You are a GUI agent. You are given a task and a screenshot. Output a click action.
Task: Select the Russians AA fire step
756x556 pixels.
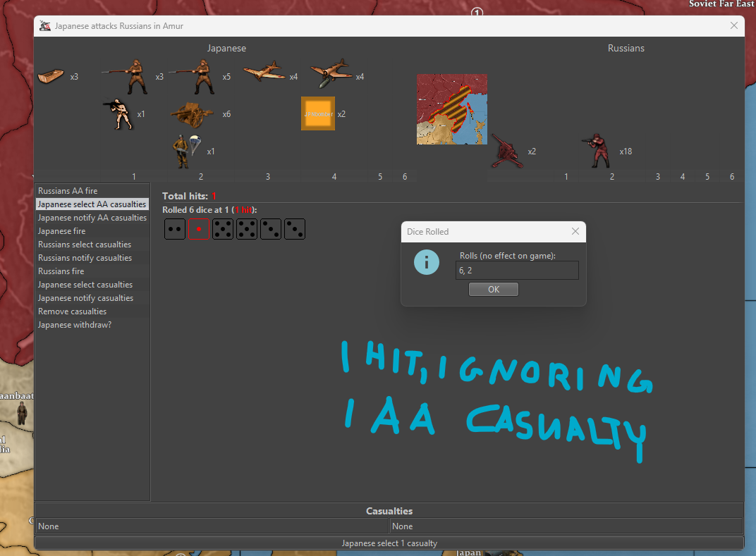[68, 191]
